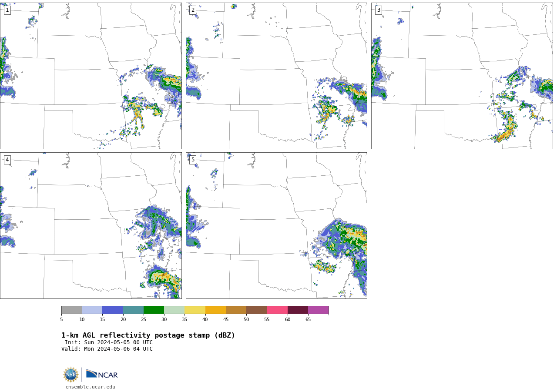Open ensemble member 5 reflectivity map
Screen dimensions: 557x392
(276, 225)
